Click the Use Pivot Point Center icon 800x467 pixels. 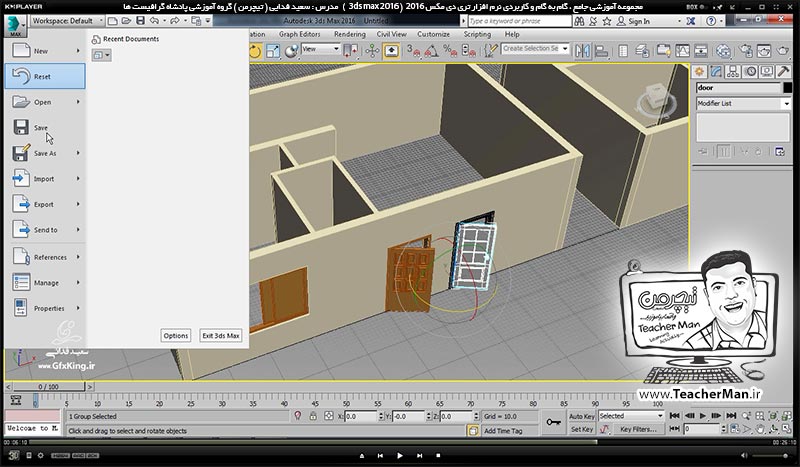tap(350, 51)
